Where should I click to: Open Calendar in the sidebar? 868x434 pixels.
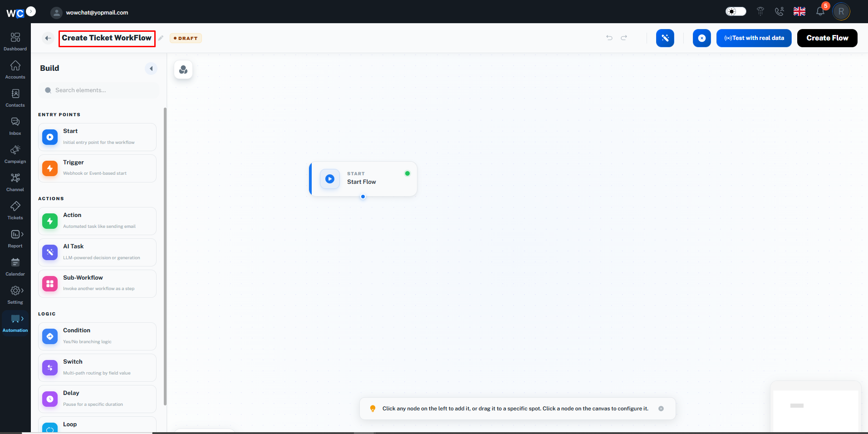point(15,266)
